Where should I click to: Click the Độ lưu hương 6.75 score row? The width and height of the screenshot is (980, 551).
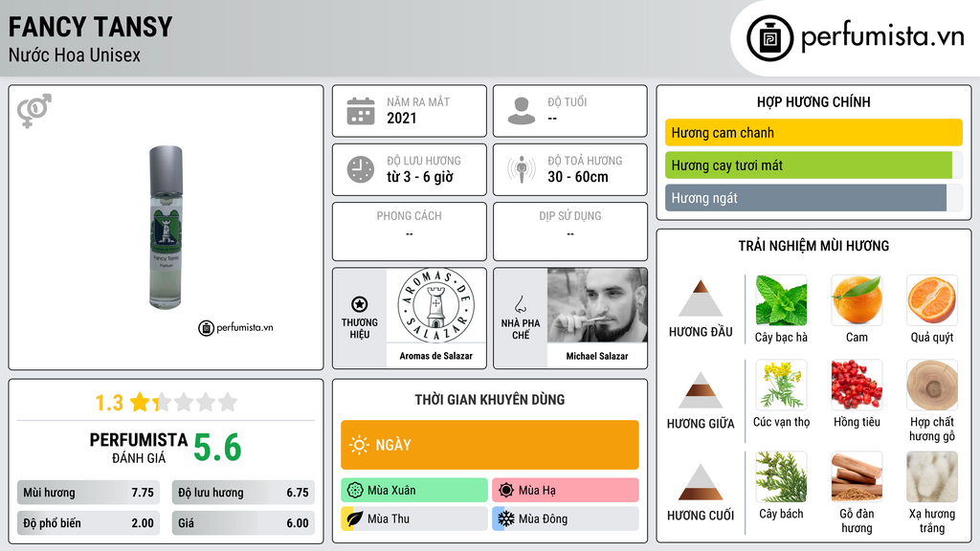tap(243, 493)
